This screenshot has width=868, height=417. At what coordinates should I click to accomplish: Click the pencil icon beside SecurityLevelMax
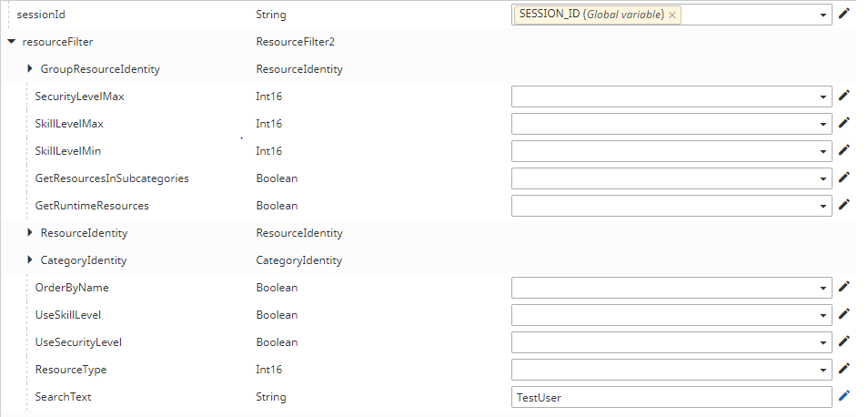[x=844, y=96]
